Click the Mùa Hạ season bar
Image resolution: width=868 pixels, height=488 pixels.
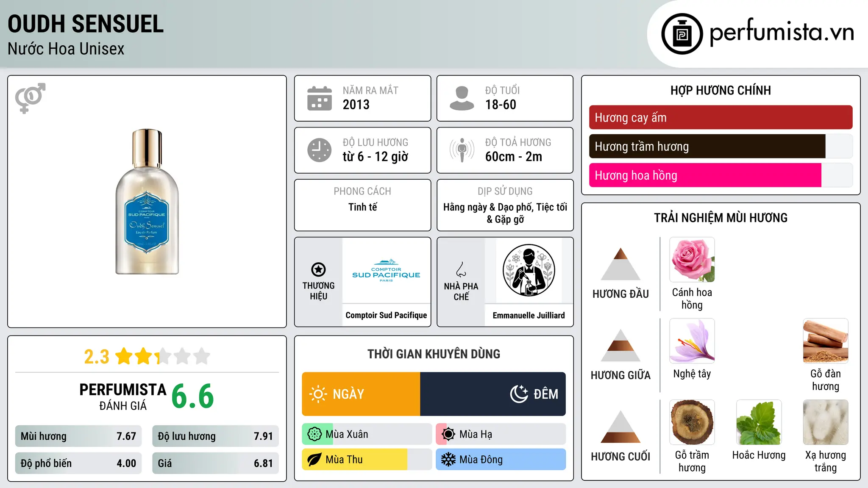point(501,434)
